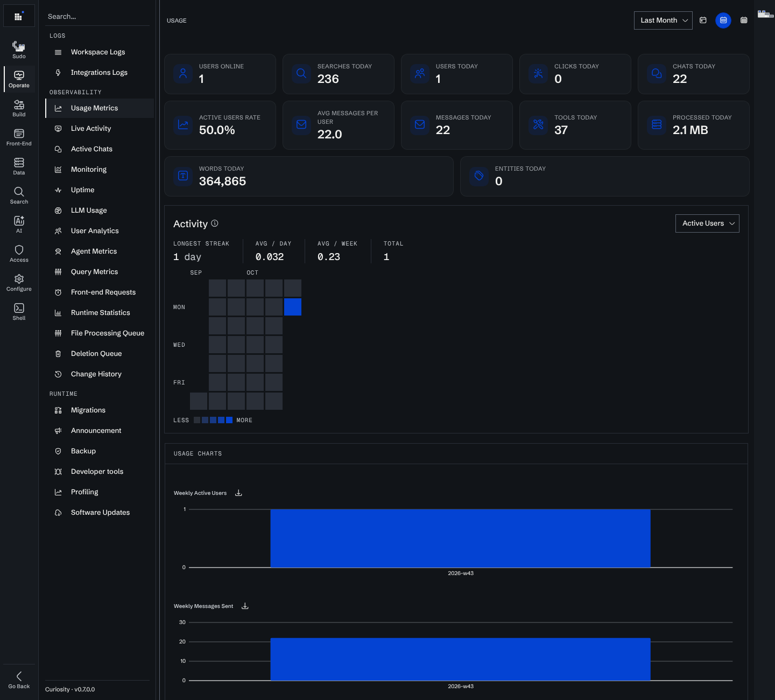Open the Shell section
The image size is (775, 700).
coord(19,312)
